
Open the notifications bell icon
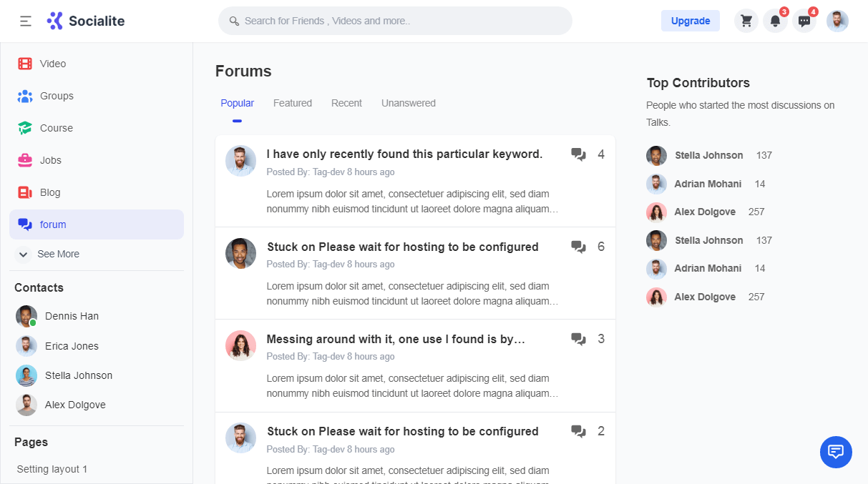pyautogui.click(x=775, y=21)
